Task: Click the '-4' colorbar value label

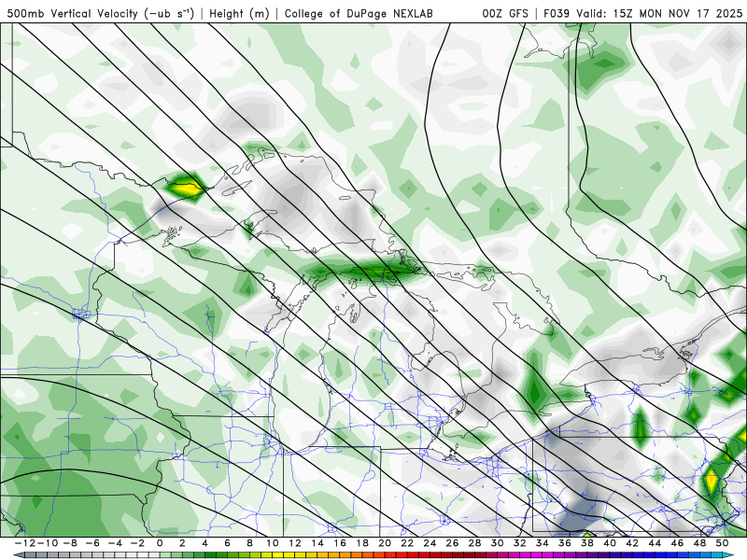Action: pyautogui.click(x=115, y=543)
